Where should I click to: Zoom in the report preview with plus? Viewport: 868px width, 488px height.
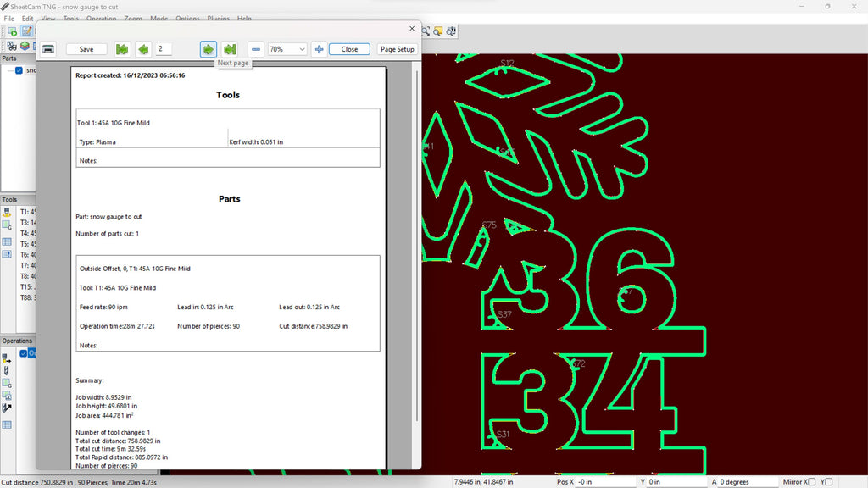320,49
